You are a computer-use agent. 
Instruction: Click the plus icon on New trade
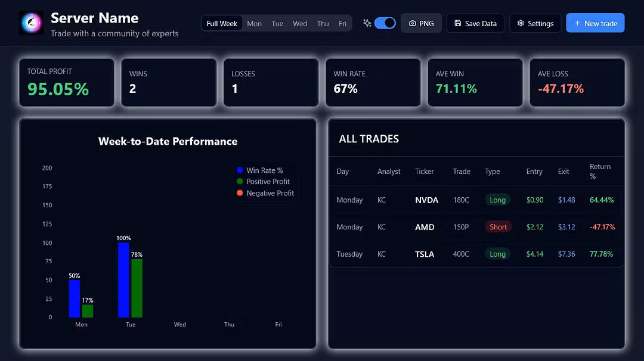pyautogui.click(x=577, y=24)
